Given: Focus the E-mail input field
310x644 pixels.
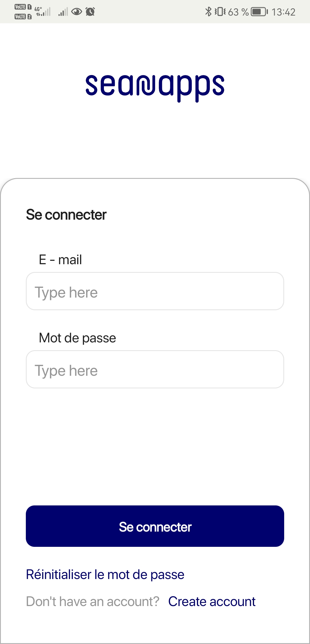Looking at the screenshot, I should click(x=155, y=291).
